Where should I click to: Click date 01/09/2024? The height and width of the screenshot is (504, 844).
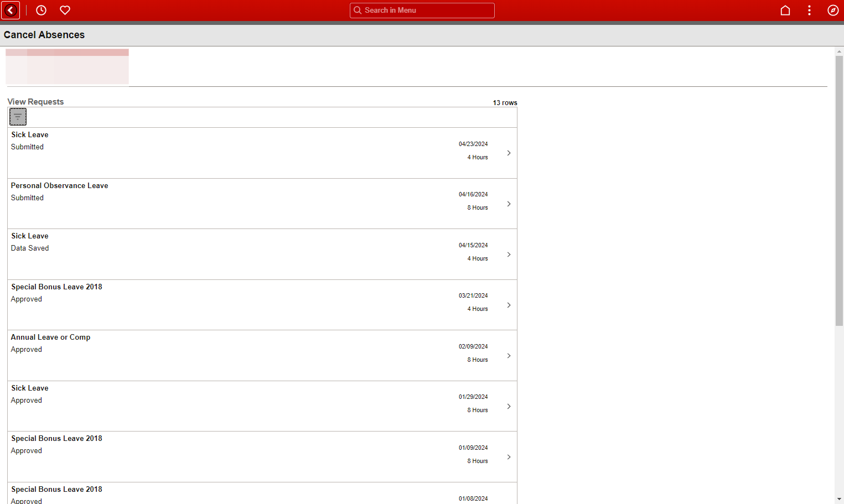coord(473,448)
